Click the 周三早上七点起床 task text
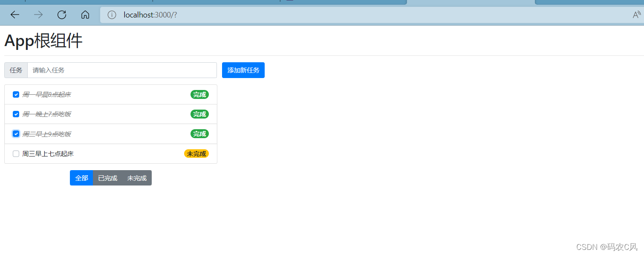Viewport: 644px width, 255px height. pos(48,154)
